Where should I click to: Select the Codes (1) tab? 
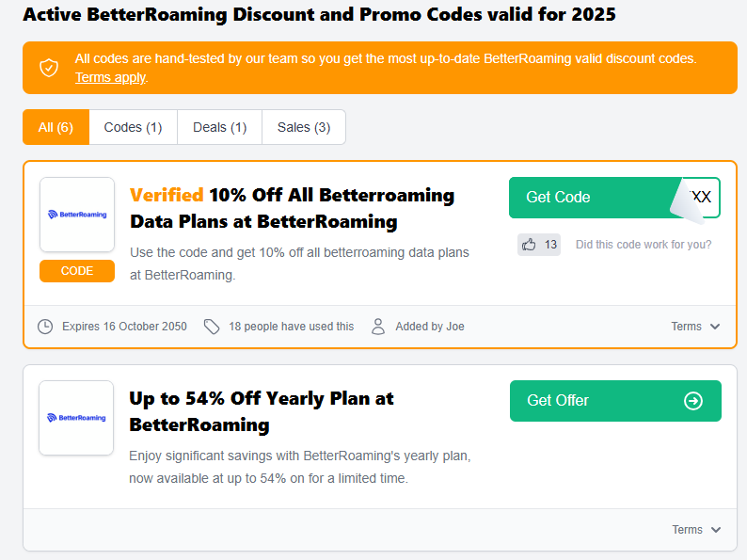(133, 127)
